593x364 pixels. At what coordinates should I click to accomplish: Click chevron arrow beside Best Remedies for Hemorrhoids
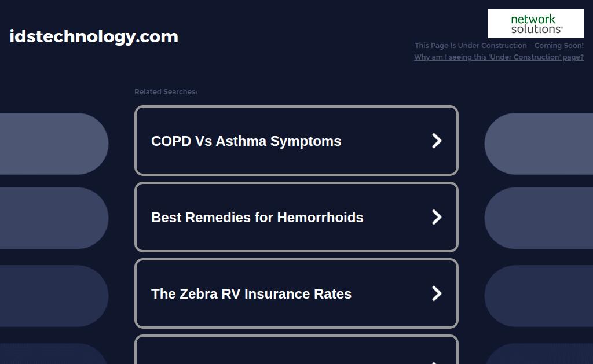437,217
